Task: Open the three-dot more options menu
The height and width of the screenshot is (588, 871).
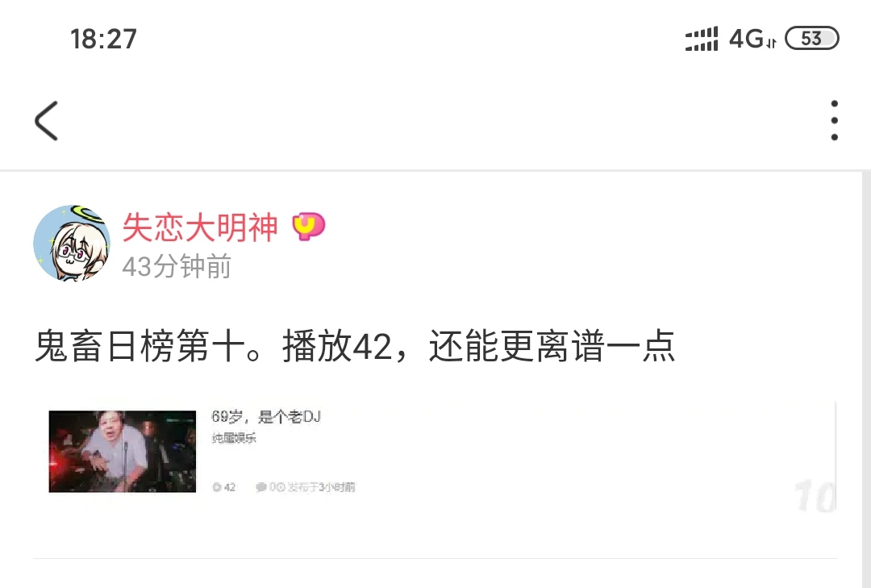Action: coord(834,121)
